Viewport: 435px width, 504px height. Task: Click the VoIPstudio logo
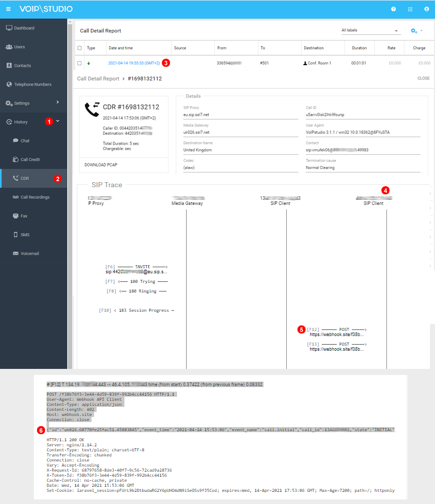point(46,9)
